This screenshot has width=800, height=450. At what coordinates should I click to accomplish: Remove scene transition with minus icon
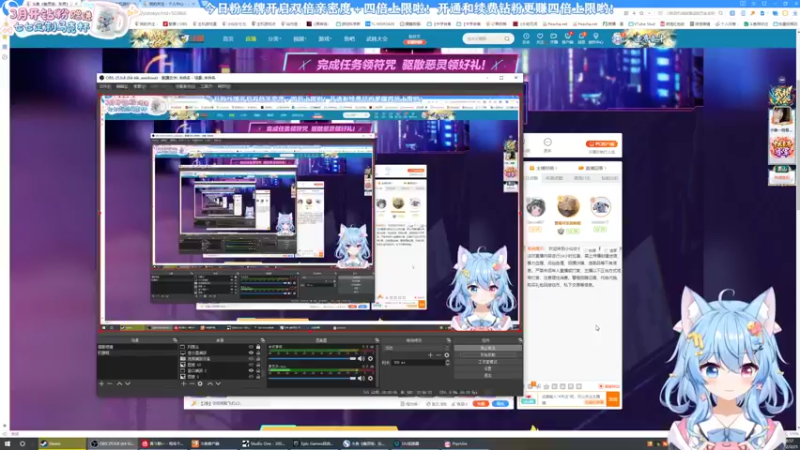click(438, 355)
